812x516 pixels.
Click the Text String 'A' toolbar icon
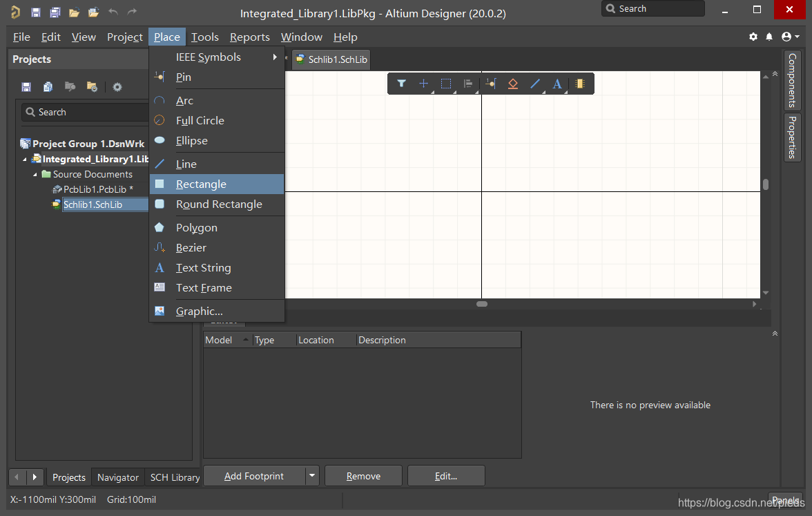557,84
